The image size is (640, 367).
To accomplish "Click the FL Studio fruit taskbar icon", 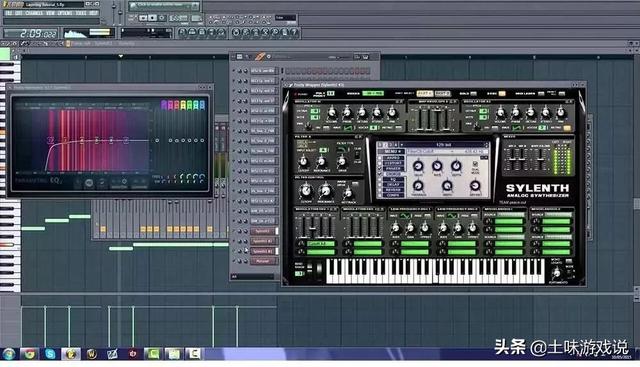I will pyautogui.click(x=71, y=354).
